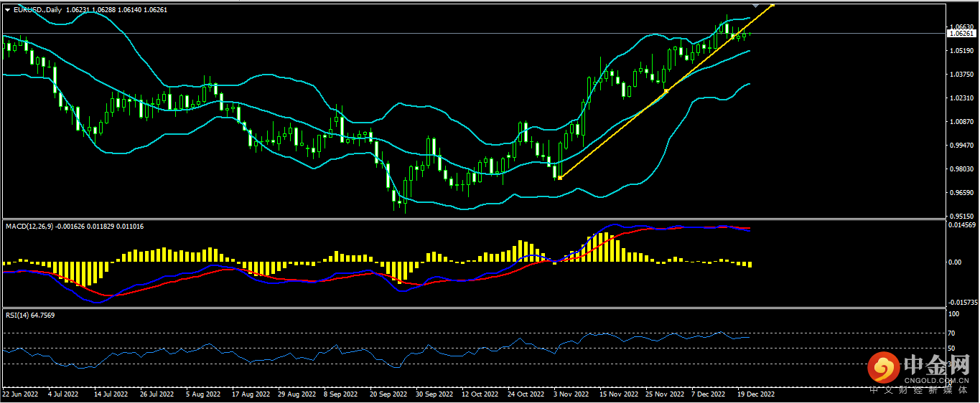
Task: Click the 20 Sep 2022 date label
Action: [x=388, y=394]
